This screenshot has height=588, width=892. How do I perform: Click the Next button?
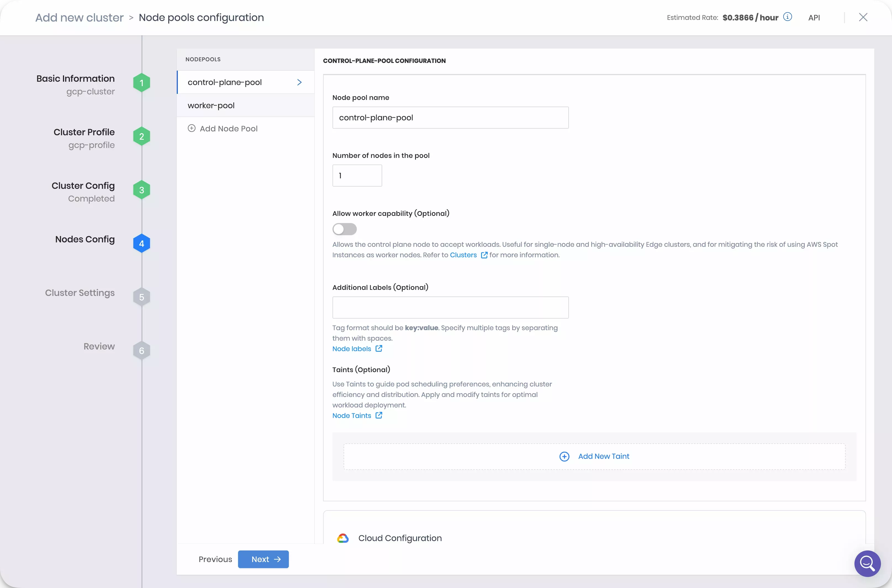click(263, 559)
